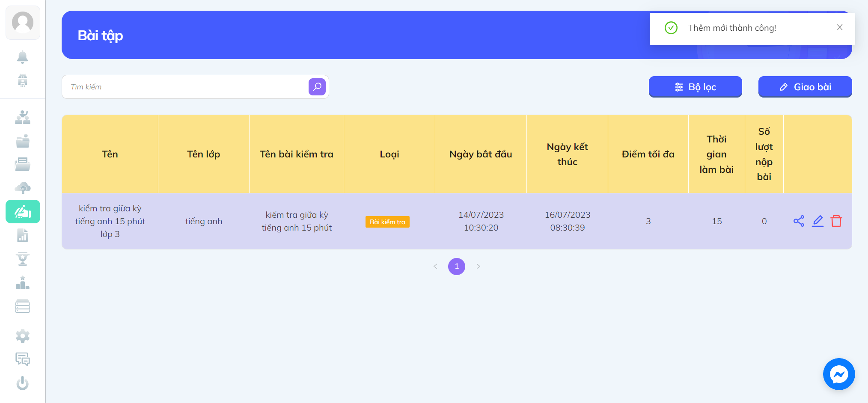Screen dimensions: 868x403
Task: Open the user profile avatar
Action: tap(23, 23)
